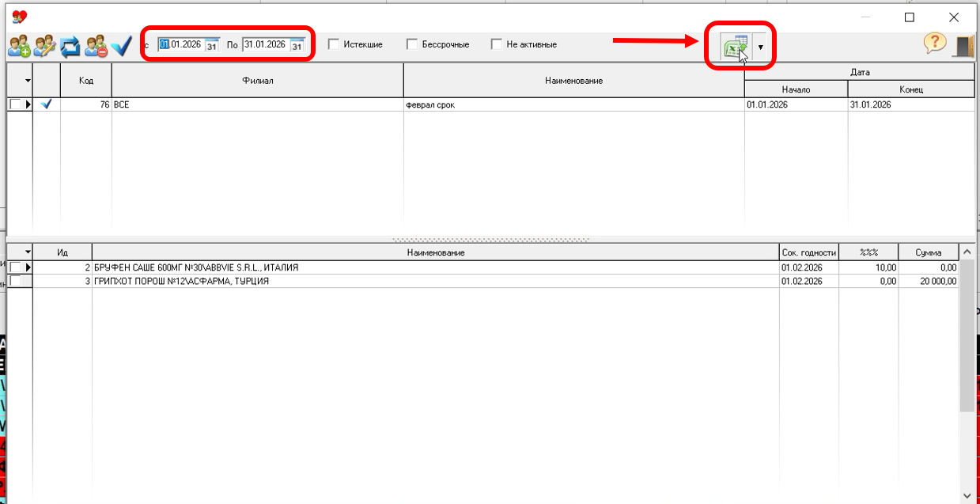Viewport: 980px width, 504px height.
Task: Sort by the Филиал column header
Action: tap(258, 81)
